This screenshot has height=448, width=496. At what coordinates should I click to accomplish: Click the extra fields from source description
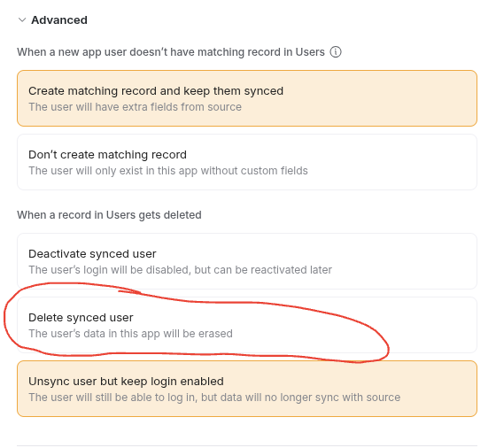pos(135,107)
